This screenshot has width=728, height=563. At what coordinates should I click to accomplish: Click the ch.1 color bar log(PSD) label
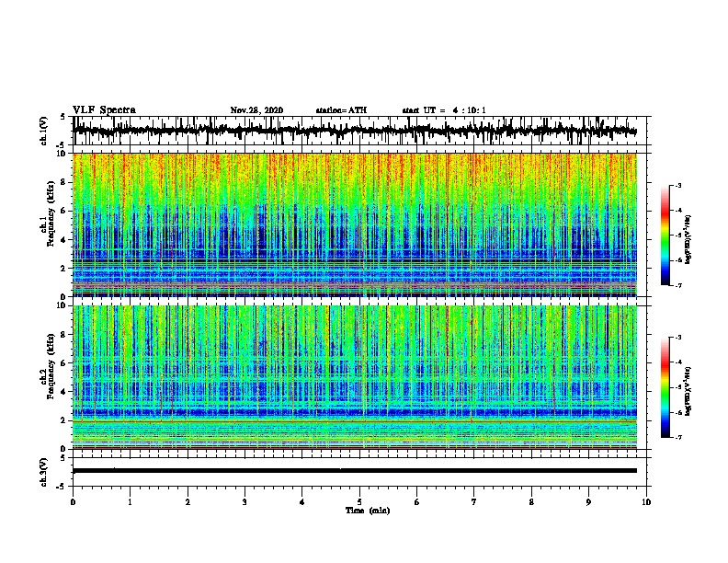688,239
